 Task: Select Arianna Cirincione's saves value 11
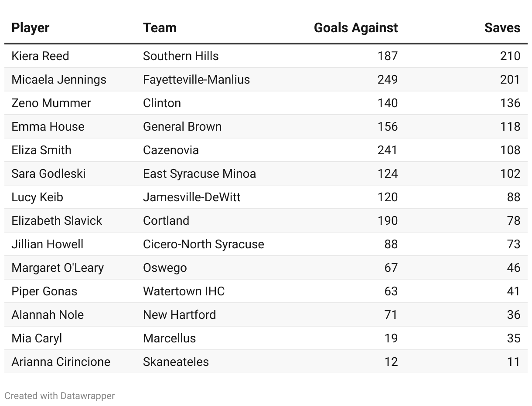[513, 362]
